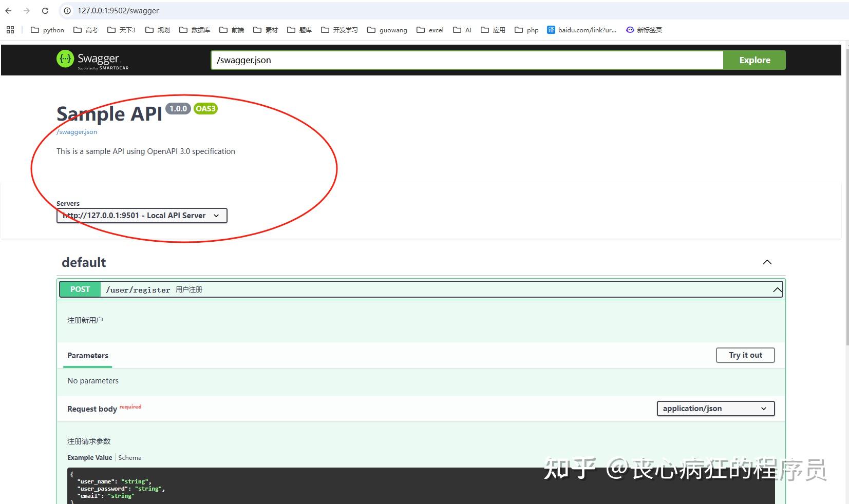Image resolution: width=849 pixels, height=504 pixels.
Task: Open the excel bookmark folder
Action: [430, 30]
